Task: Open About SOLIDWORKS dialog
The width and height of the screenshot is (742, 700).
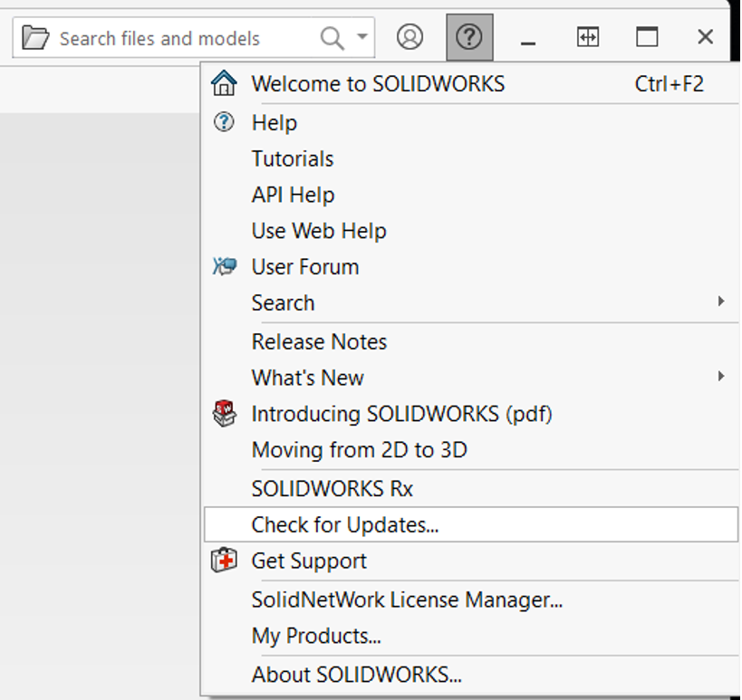Action: coord(356,675)
